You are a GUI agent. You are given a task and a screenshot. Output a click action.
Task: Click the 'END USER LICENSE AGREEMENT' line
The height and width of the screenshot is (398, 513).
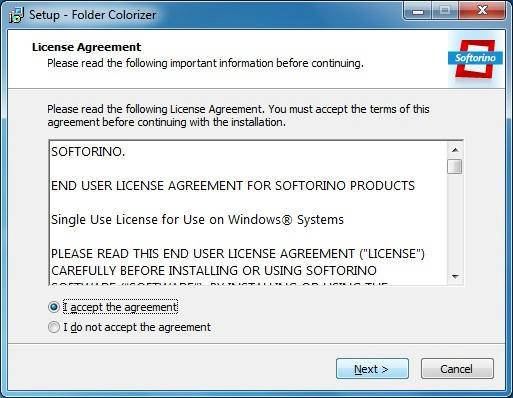[x=233, y=186]
